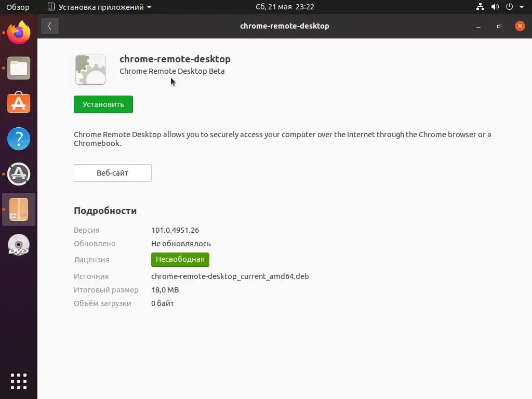Expand the system menu arrow
This screenshot has width=532, height=399.
click(522, 7)
